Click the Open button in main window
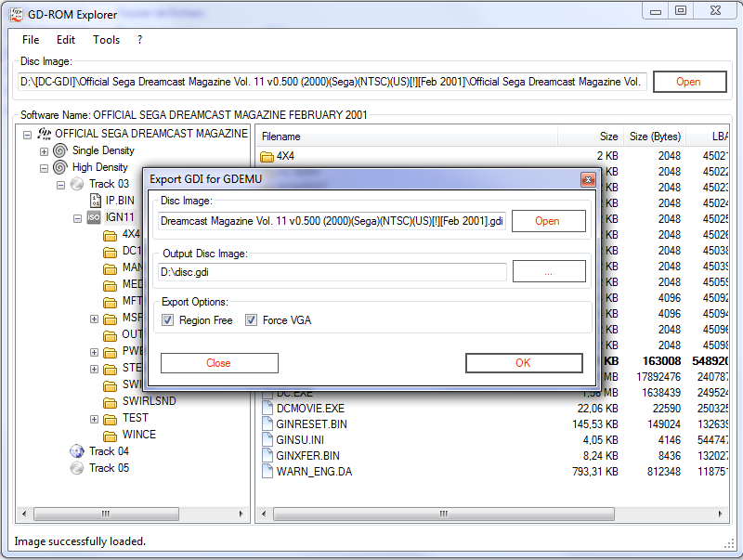The width and height of the screenshot is (743, 560). click(689, 82)
